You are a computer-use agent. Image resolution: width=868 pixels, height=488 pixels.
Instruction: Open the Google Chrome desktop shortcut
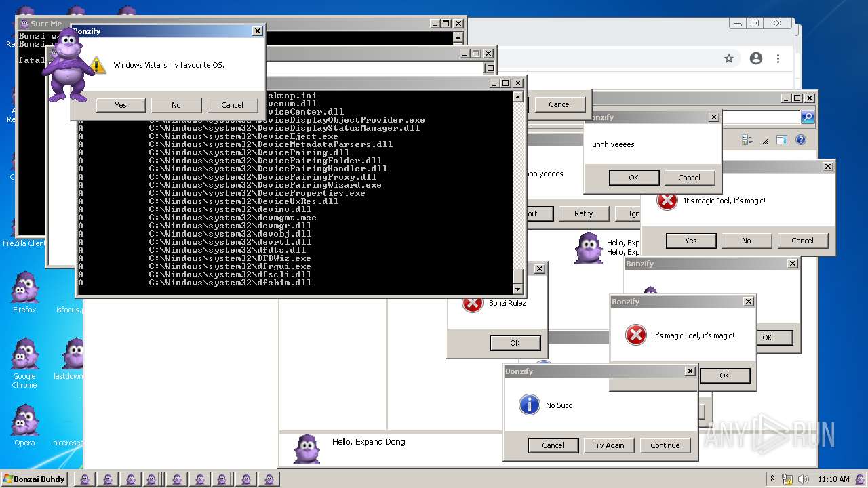click(x=24, y=363)
